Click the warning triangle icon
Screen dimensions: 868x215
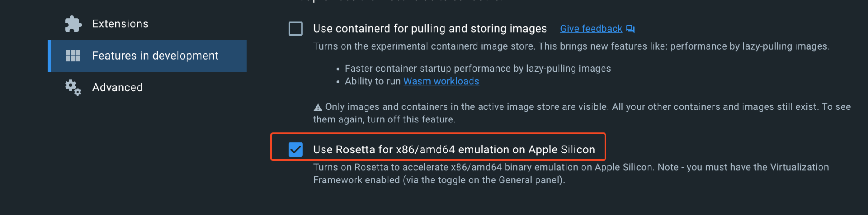click(318, 107)
